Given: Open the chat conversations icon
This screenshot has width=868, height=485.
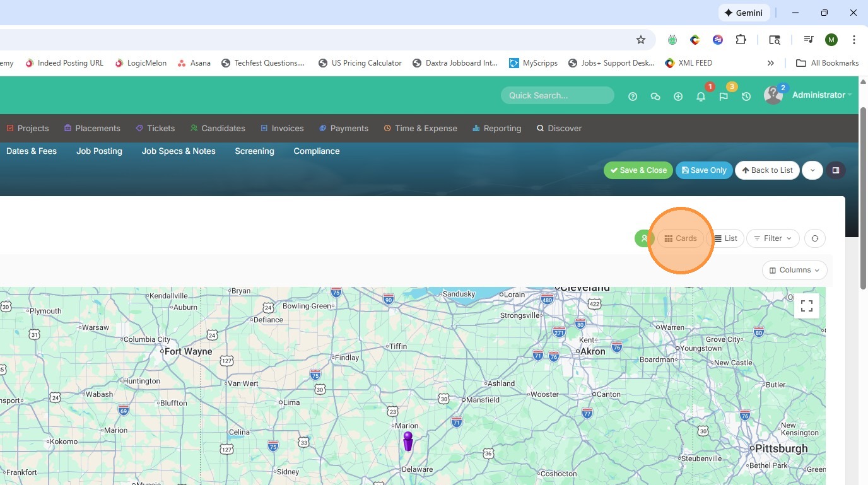Looking at the screenshot, I should 655,96.
